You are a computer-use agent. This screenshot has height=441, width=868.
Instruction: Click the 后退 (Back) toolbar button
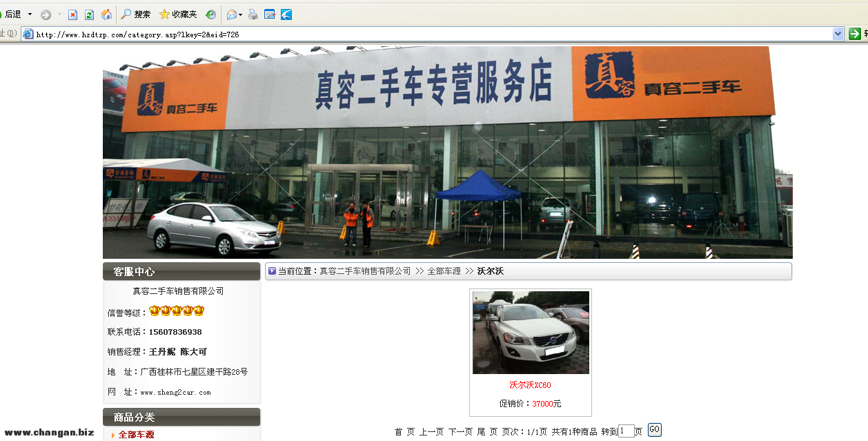10,14
